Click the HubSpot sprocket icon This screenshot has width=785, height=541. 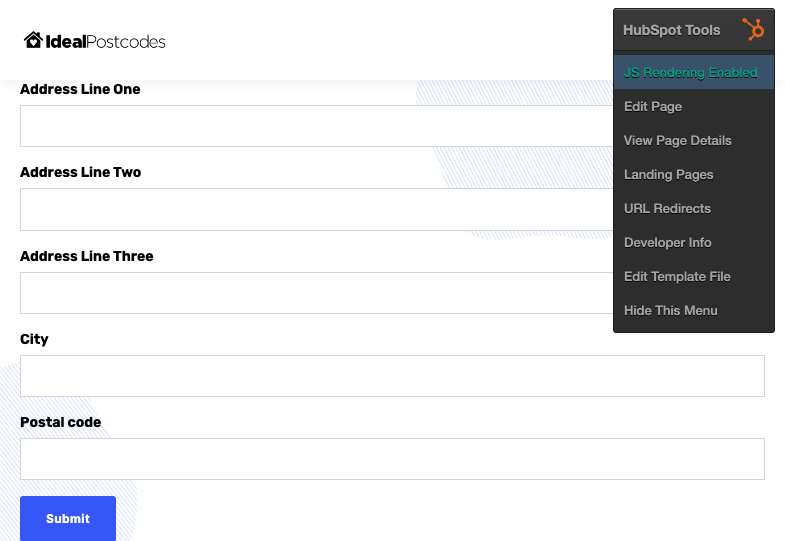point(753,30)
